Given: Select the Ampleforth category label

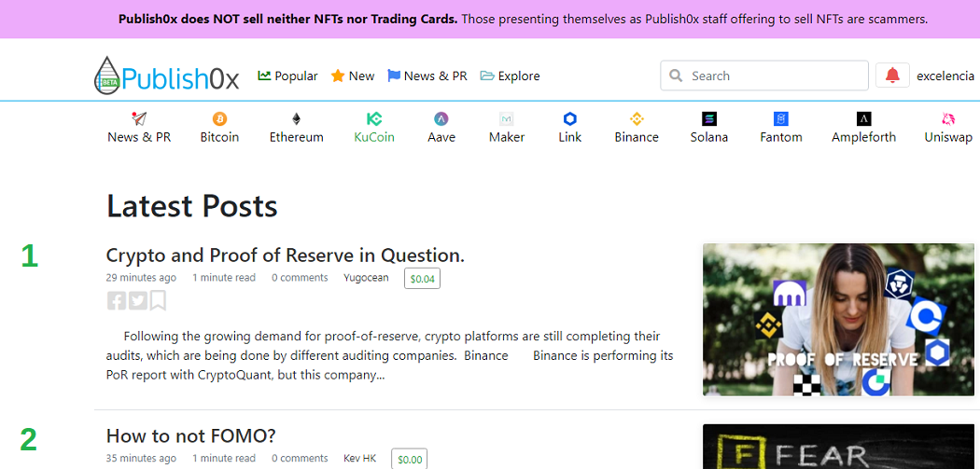Looking at the screenshot, I should [x=863, y=137].
